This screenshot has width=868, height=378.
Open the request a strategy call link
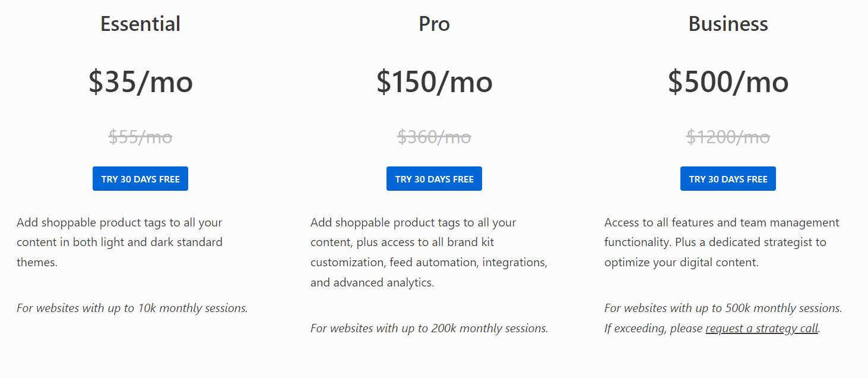click(x=762, y=328)
